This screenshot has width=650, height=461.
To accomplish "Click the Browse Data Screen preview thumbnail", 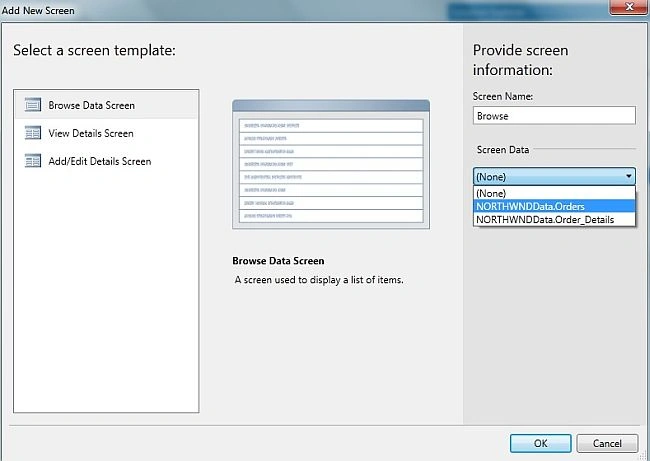I will point(331,164).
